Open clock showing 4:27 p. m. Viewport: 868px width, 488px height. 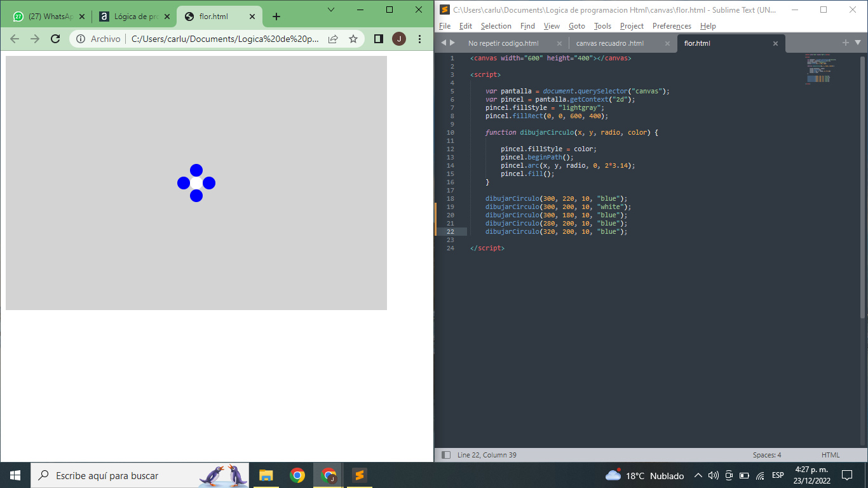tap(813, 475)
